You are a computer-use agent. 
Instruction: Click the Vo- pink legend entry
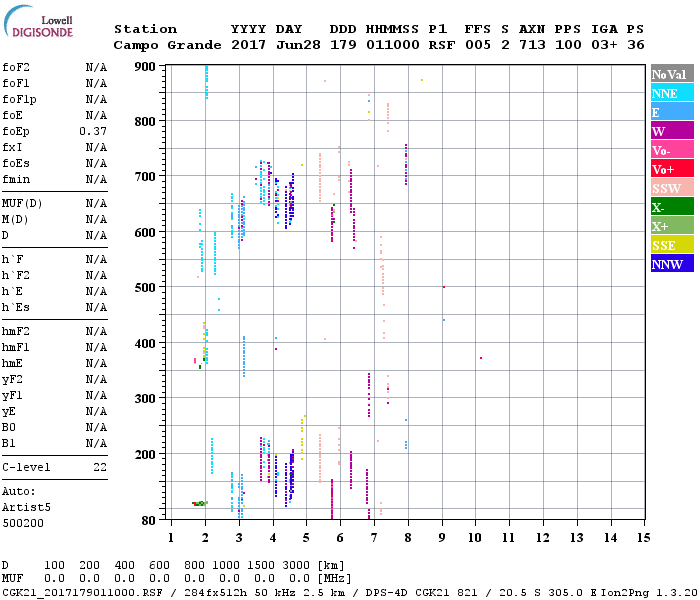coord(671,150)
